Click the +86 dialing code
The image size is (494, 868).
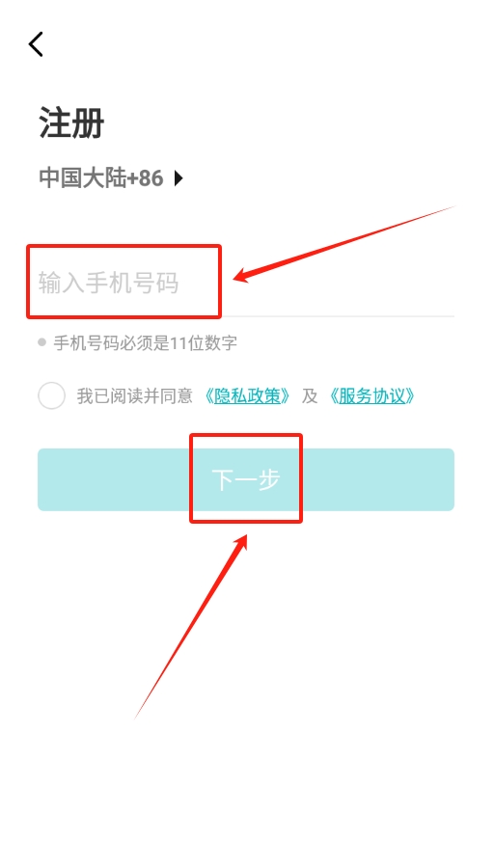click(x=145, y=178)
